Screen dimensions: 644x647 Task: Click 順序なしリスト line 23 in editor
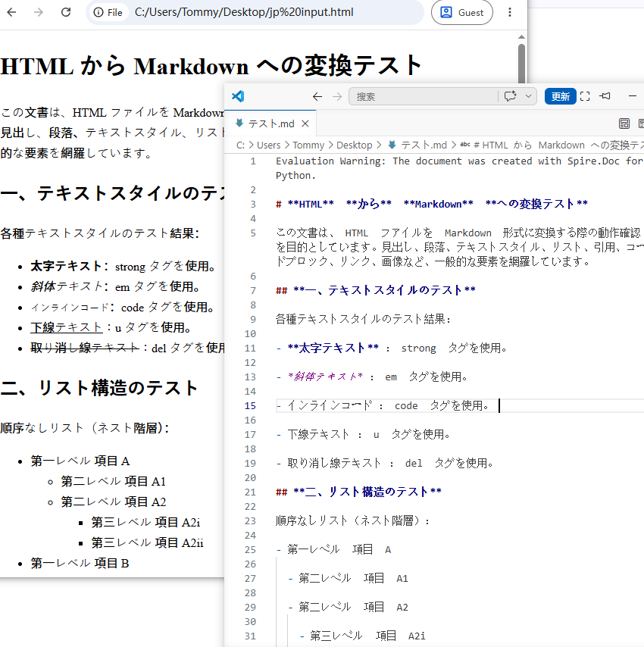(353, 521)
